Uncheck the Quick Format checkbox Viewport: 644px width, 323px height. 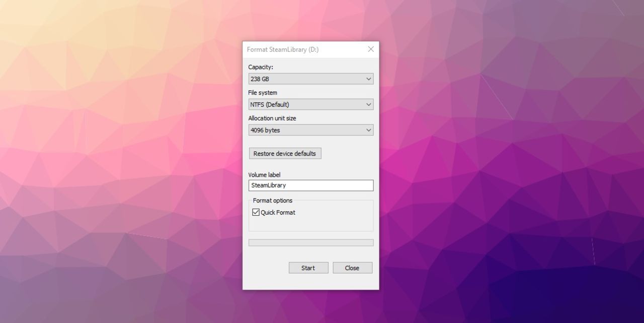coord(256,213)
